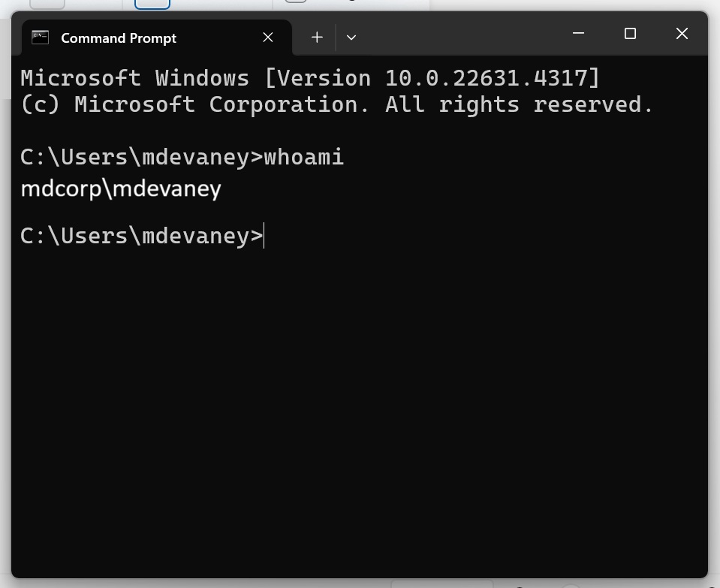The image size is (720, 588).
Task: Click the empty black terminal area below prompt
Action: pyautogui.click(x=360, y=409)
